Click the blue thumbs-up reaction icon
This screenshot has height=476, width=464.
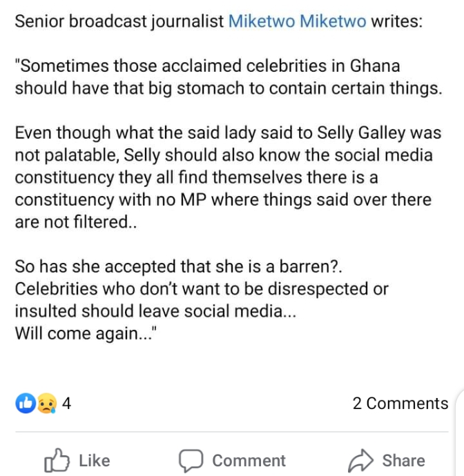(26, 404)
